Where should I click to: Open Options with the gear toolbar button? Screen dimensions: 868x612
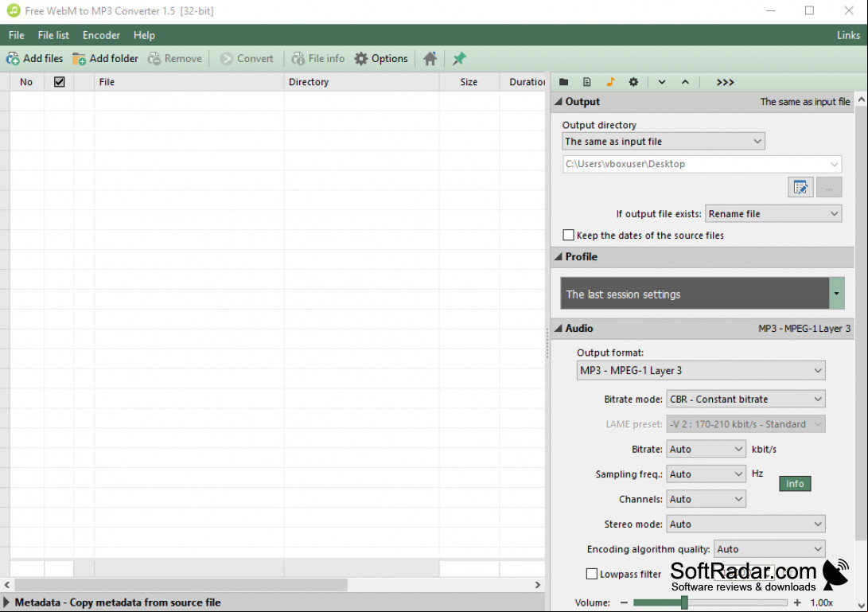(381, 59)
